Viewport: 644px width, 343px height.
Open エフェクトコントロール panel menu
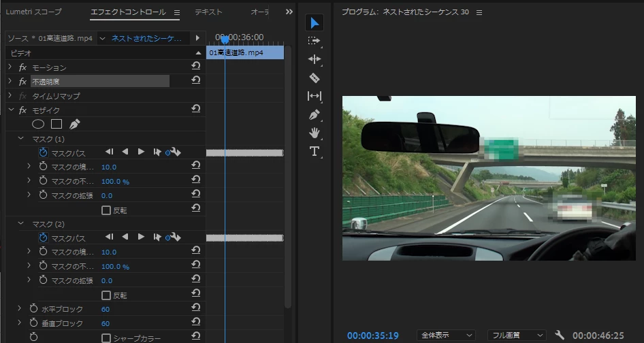176,13
